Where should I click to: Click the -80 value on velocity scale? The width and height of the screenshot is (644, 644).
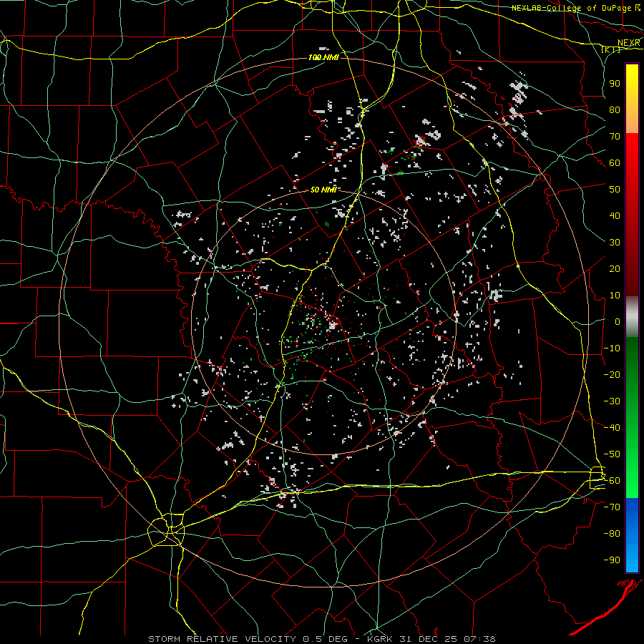(x=612, y=534)
